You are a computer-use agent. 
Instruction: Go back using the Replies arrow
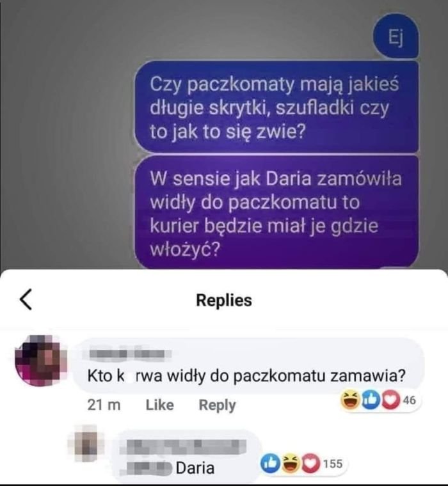[26, 299]
